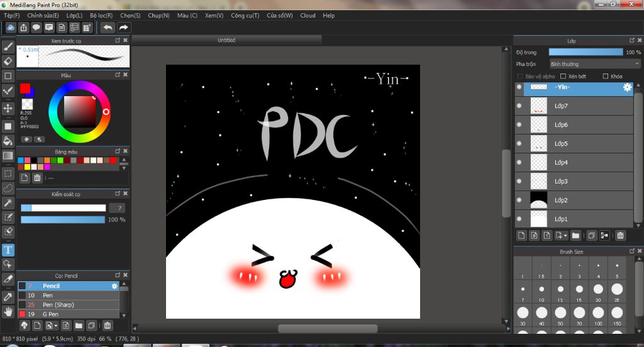Screen dimensions: 644x347
Task: Expand the add-brush dropdown arrow
Action: click(56, 326)
